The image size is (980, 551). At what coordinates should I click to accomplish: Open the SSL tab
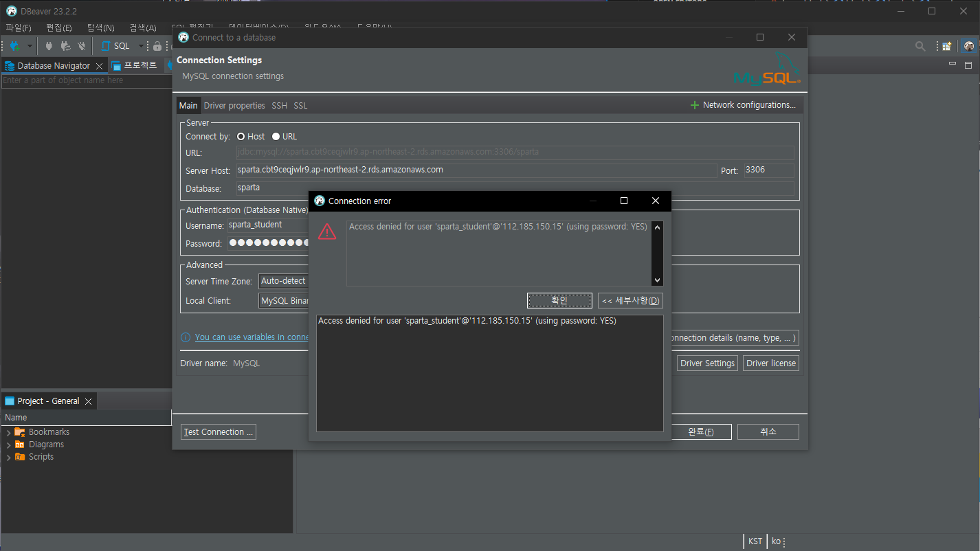click(300, 105)
